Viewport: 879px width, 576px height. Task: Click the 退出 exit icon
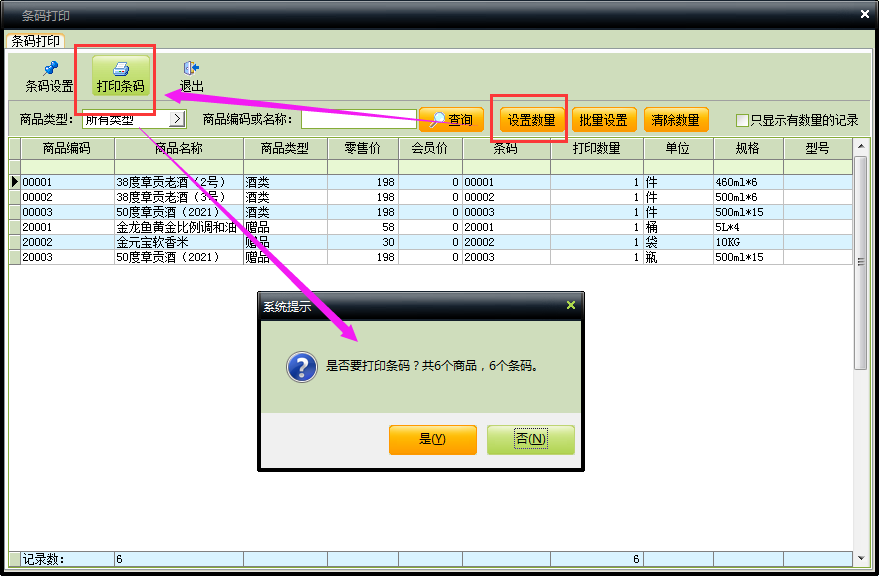coord(191,69)
